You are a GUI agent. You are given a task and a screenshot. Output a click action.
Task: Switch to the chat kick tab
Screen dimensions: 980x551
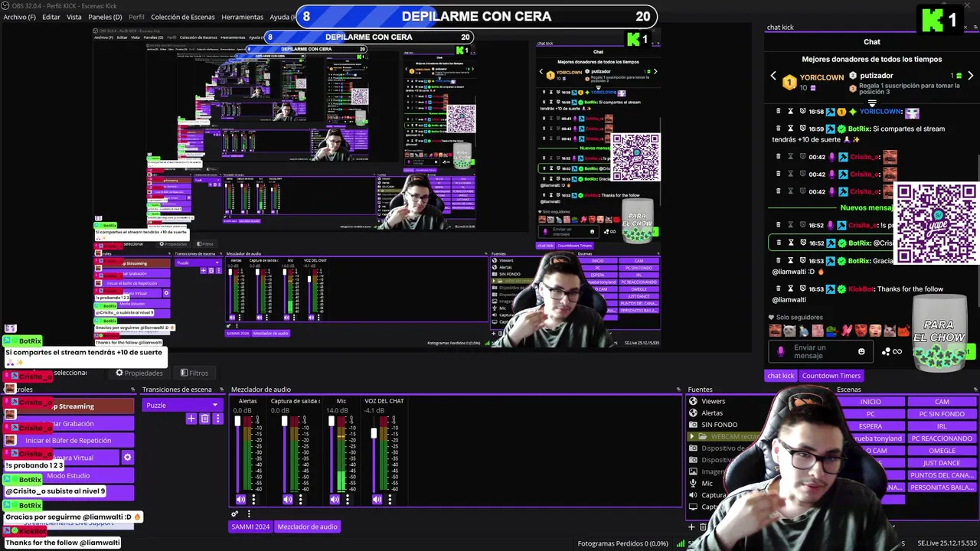pos(781,376)
